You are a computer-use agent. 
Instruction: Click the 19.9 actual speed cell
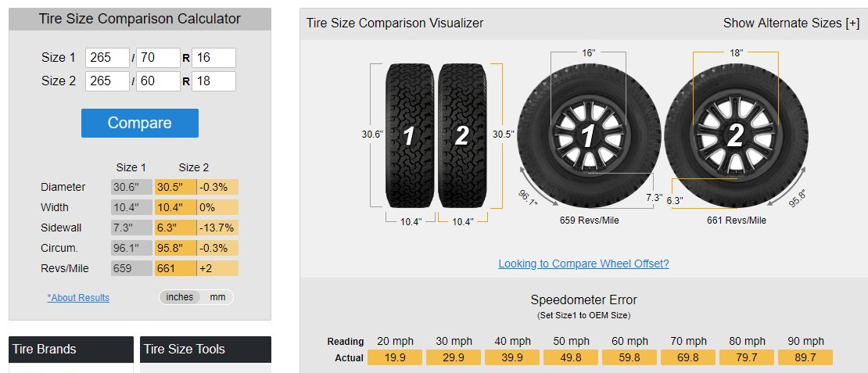pyautogui.click(x=395, y=357)
